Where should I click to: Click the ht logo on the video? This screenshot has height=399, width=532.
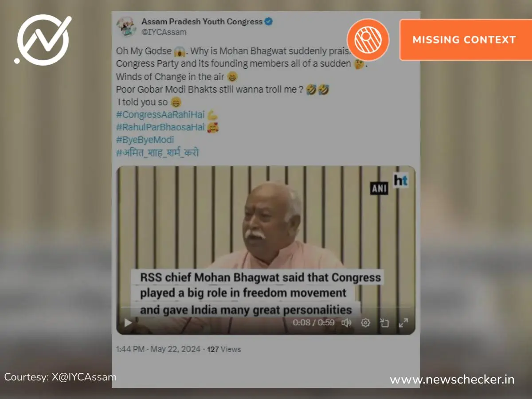[401, 181]
